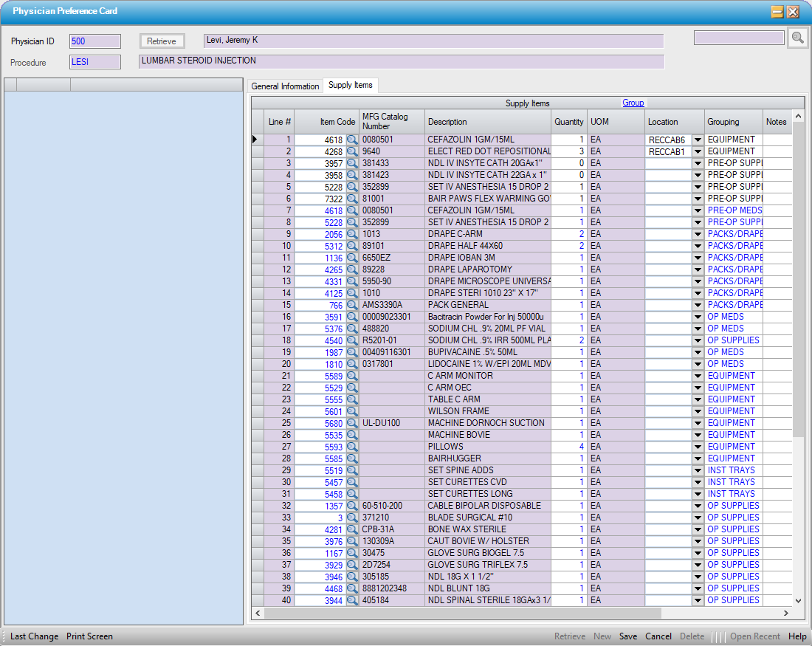This screenshot has height=646, width=812.
Task: Click the Retrieve button beside Physician ID
Action: [x=162, y=41]
